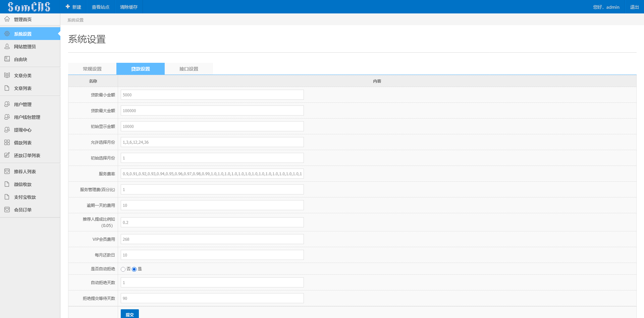Open the 接口设置 tab

click(x=189, y=69)
